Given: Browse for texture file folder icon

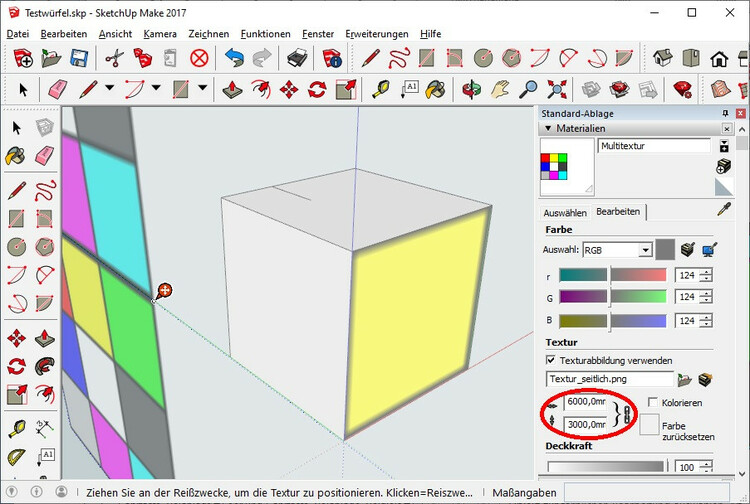Looking at the screenshot, I should click(x=684, y=380).
